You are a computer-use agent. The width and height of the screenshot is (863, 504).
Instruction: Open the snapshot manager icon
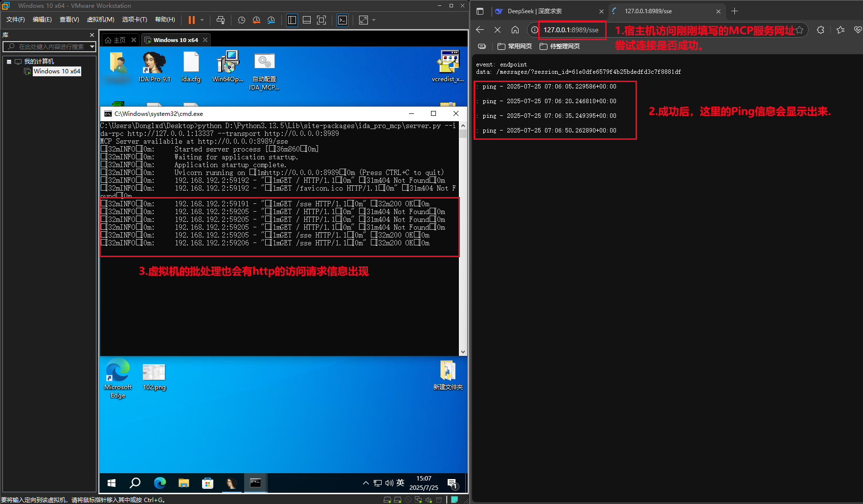point(271,20)
